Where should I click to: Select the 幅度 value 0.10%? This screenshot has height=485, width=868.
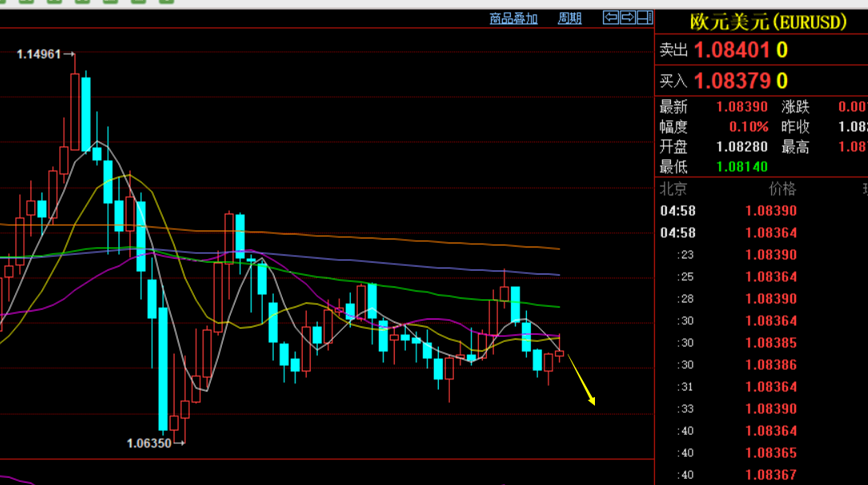point(749,126)
